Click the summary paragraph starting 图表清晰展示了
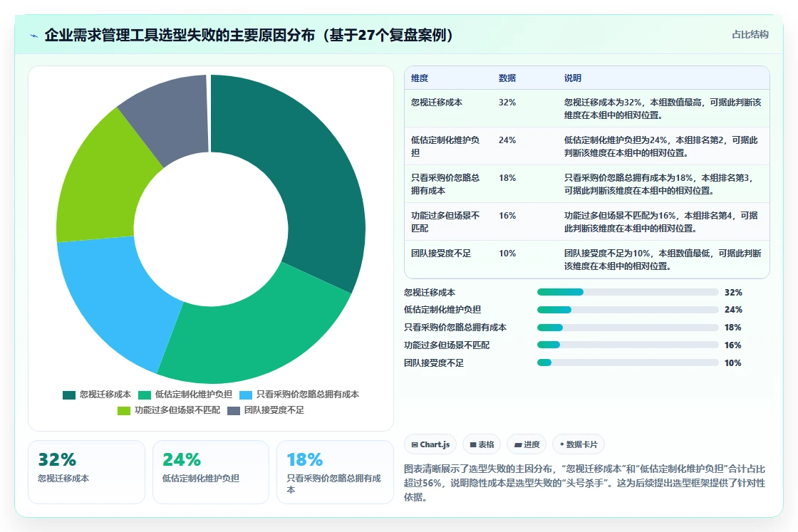 tap(585, 483)
